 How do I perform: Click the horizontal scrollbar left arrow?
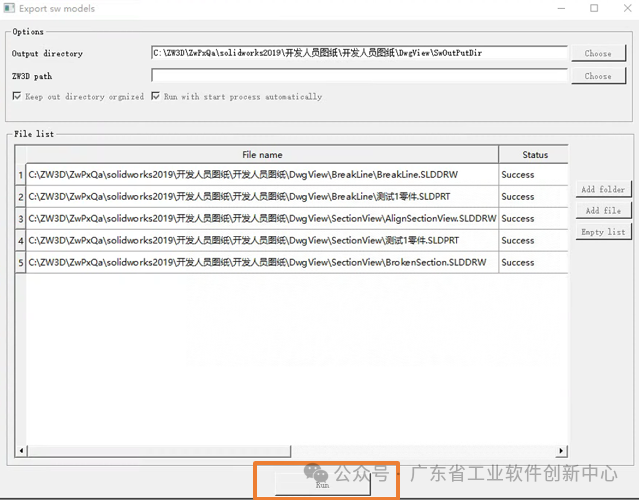[21, 451]
